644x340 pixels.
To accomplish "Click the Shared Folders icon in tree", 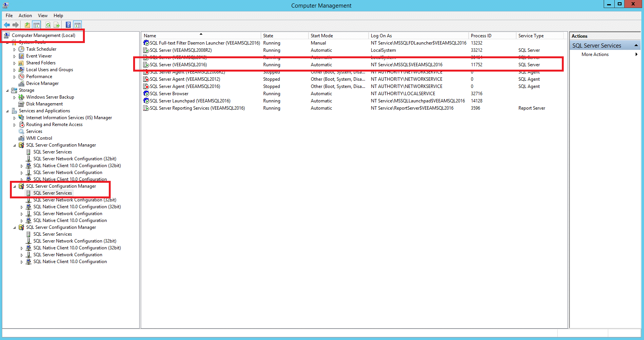I will (x=21, y=63).
